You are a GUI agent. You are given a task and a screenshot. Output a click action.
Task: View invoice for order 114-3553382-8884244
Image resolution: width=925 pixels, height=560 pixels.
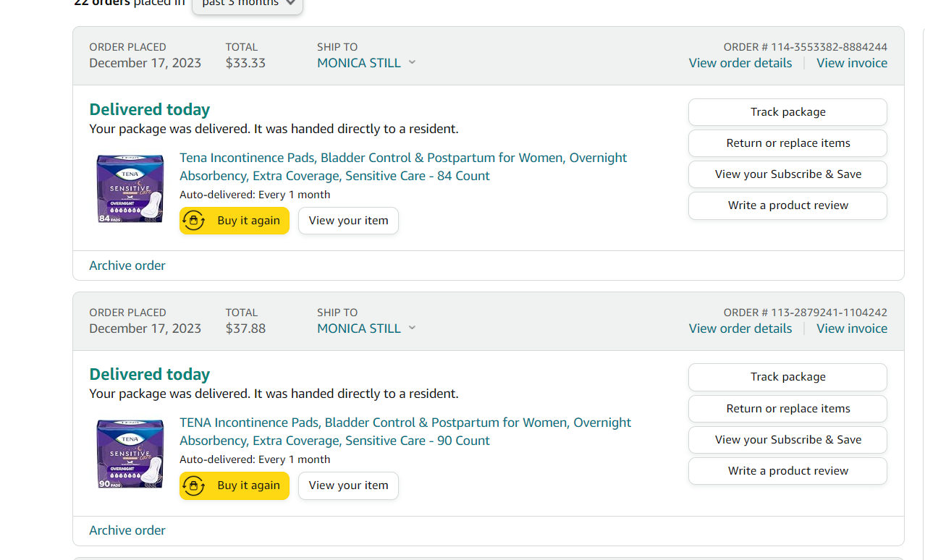coord(851,63)
